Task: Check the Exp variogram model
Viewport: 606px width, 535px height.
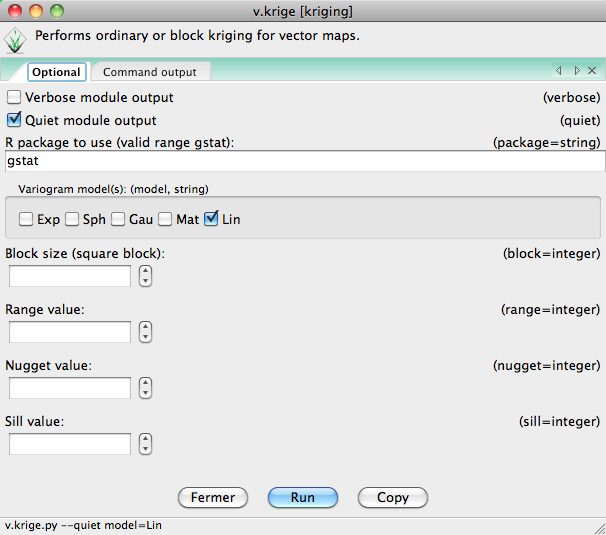Action: coord(25,219)
